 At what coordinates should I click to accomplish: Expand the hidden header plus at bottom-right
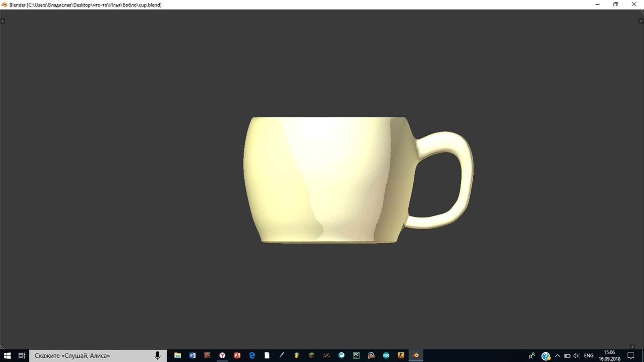(x=632, y=347)
